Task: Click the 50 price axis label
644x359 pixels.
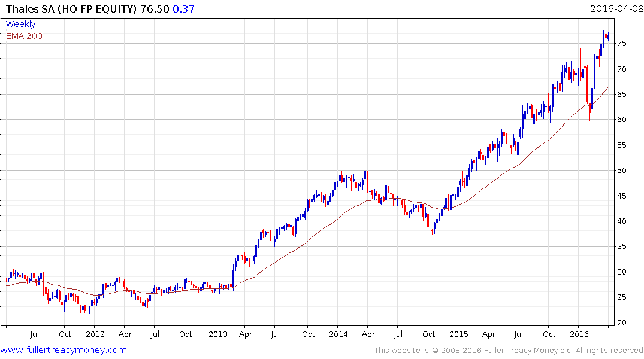Action: [x=622, y=171]
